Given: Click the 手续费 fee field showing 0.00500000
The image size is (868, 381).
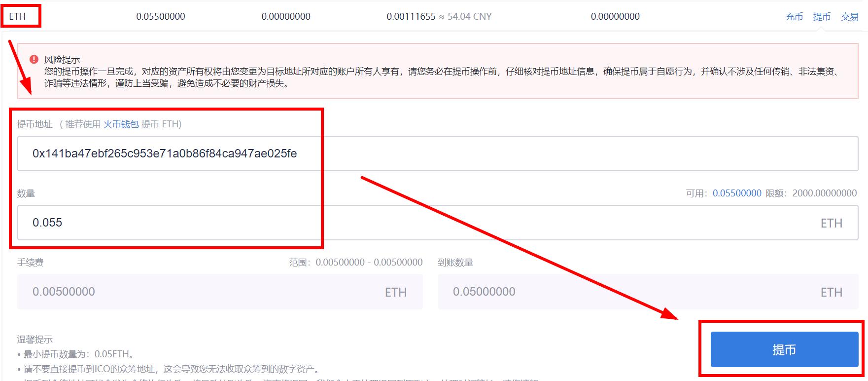Looking at the screenshot, I should point(220,292).
